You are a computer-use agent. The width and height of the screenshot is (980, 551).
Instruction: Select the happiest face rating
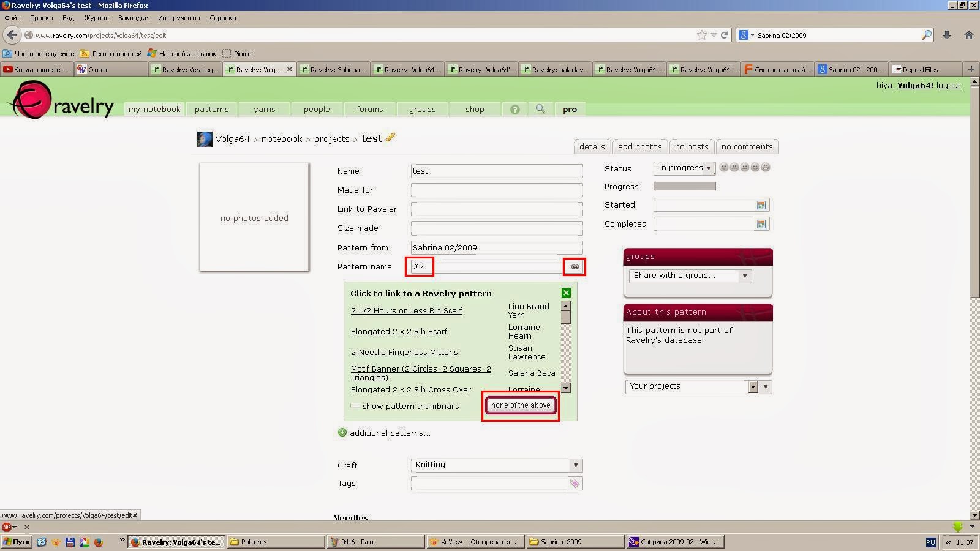point(766,167)
